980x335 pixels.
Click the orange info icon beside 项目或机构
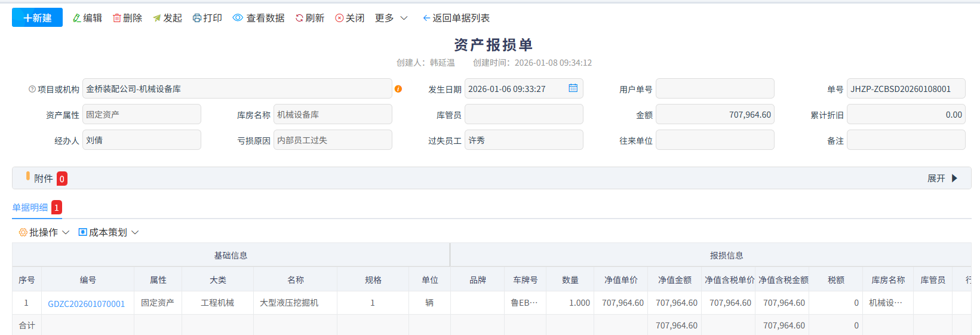398,89
